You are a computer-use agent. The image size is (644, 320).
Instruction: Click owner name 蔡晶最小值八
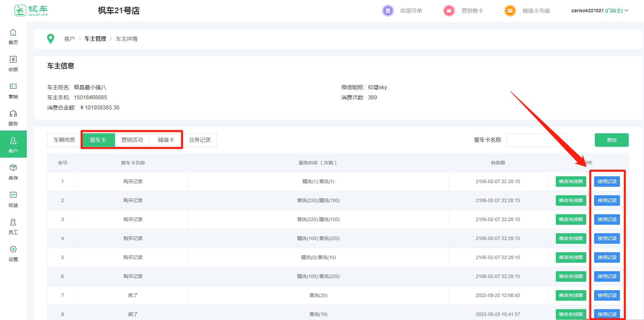(90, 87)
